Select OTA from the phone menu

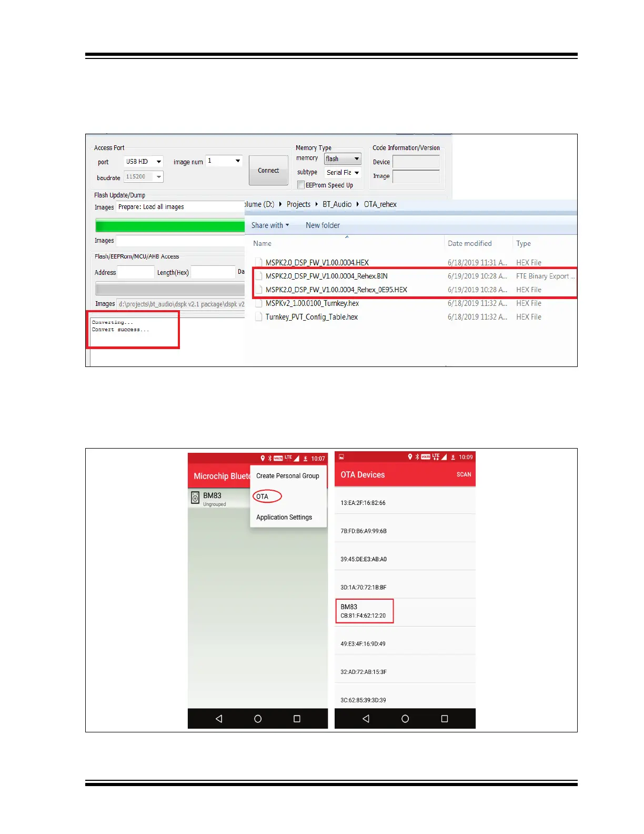pos(262,497)
